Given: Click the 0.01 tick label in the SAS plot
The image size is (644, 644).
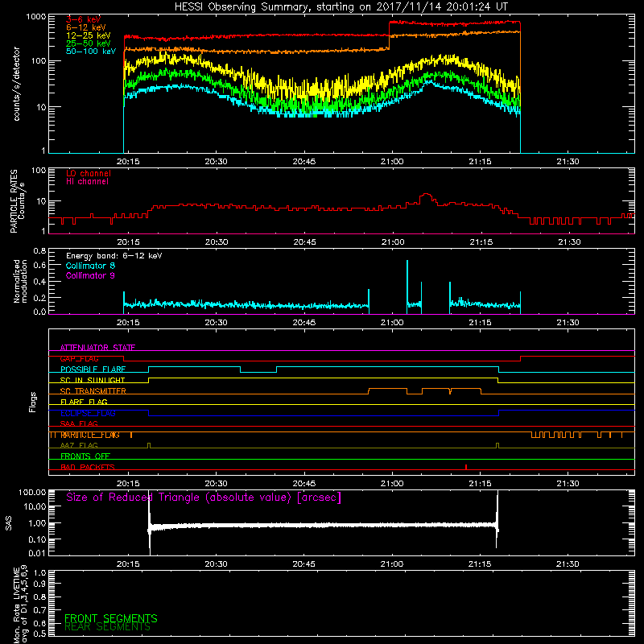Looking at the screenshot, I should pos(37,553).
